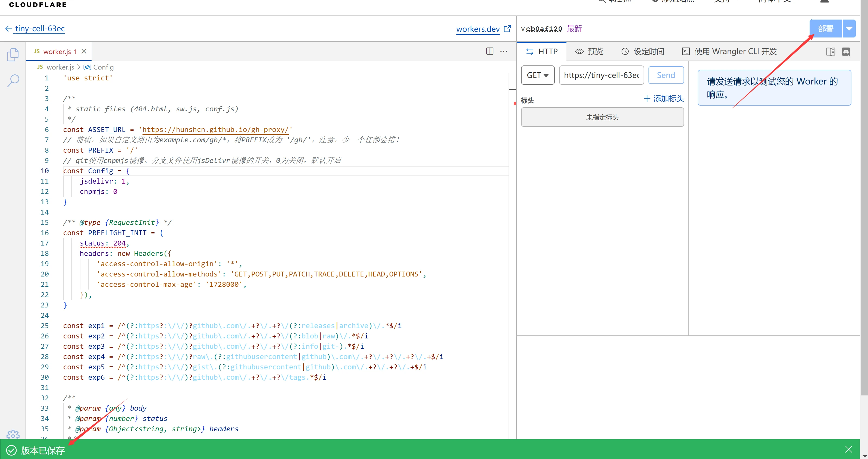868x459 pixels.
Task: Click the 'cnpmjs: 0' line
Action: tap(98, 192)
